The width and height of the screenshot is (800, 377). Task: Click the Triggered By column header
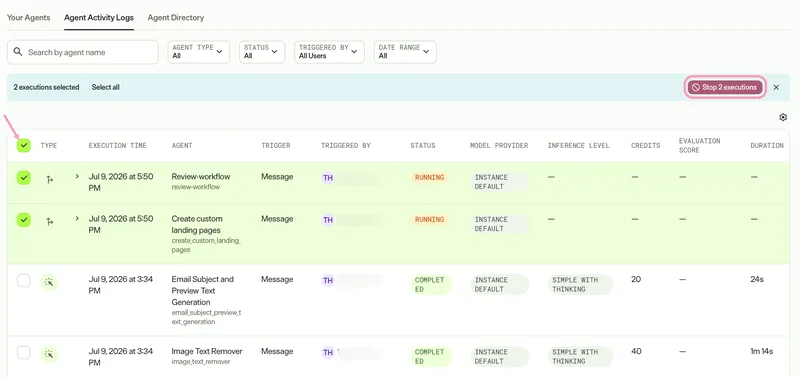[x=345, y=145]
